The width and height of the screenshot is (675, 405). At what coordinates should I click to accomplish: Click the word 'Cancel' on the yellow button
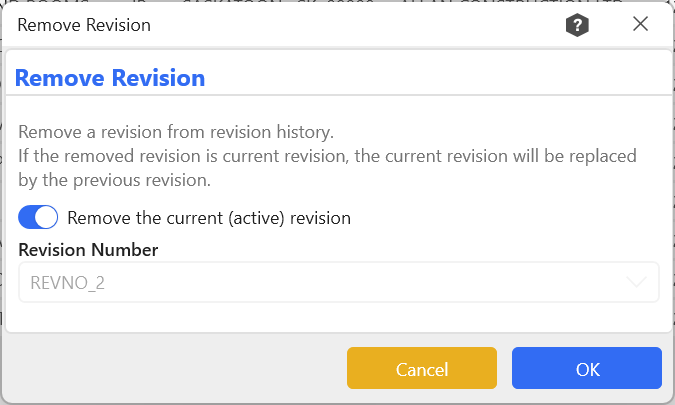pyautogui.click(x=421, y=369)
